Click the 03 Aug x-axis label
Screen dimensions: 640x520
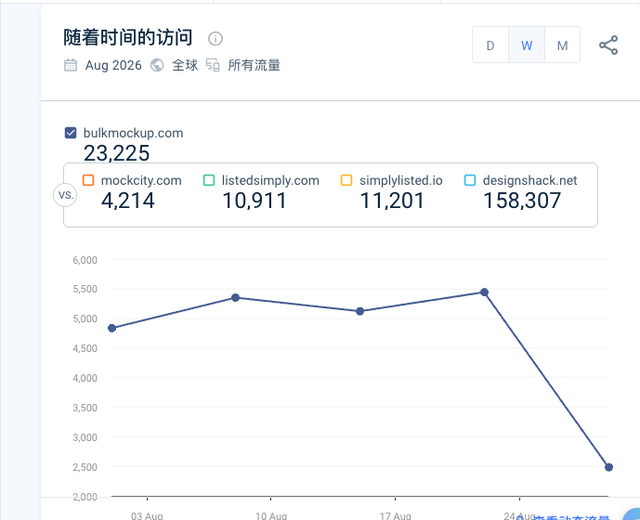[x=147, y=516]
